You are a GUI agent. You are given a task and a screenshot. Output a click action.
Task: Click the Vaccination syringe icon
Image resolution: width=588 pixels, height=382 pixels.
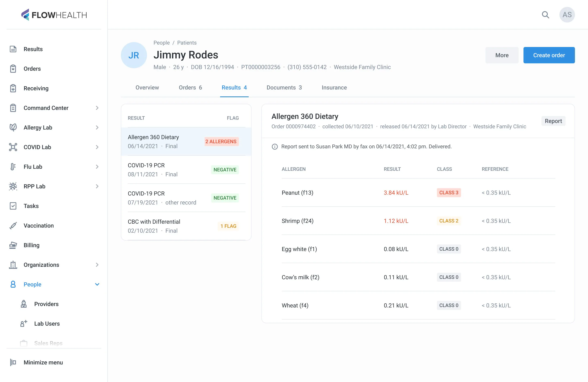pyautogui.click(x=13, y=226)
